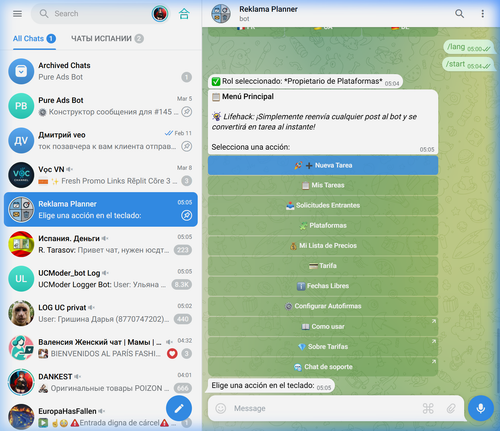Focus the Search input field
The width and height of the screenshot is (500, 431).
tap(100, 14)
